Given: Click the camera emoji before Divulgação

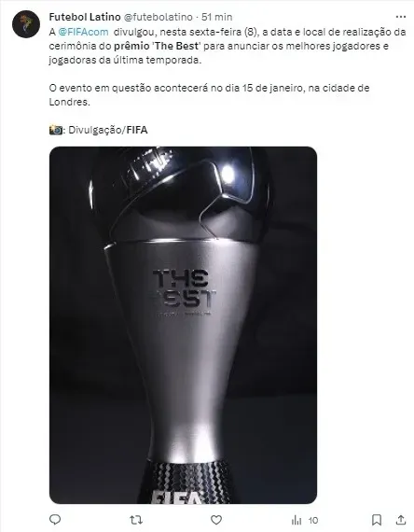Looking at the screenshot, I should 56,130.
